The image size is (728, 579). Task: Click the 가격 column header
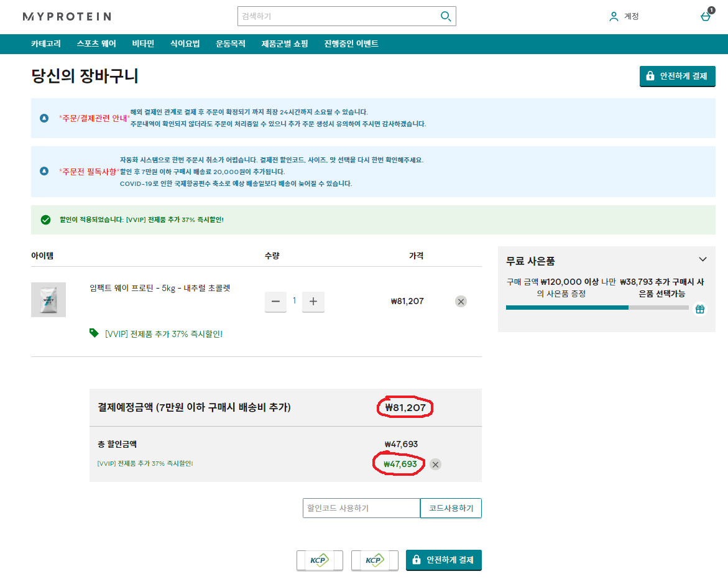[x=416, y=256]
